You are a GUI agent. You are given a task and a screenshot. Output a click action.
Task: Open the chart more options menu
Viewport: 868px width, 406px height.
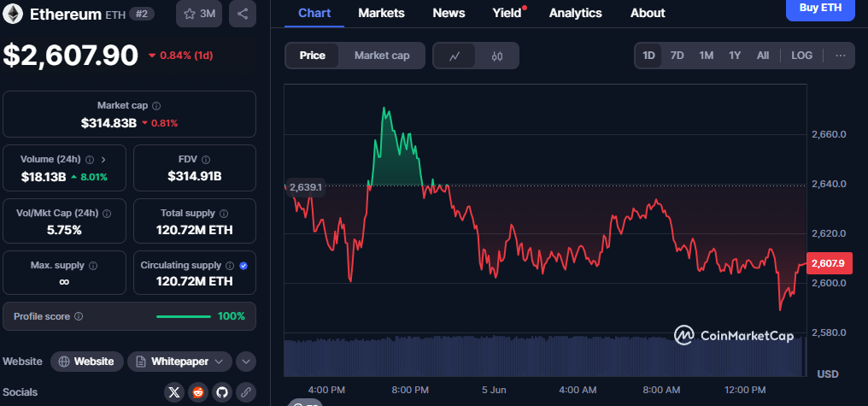[841, 56]
